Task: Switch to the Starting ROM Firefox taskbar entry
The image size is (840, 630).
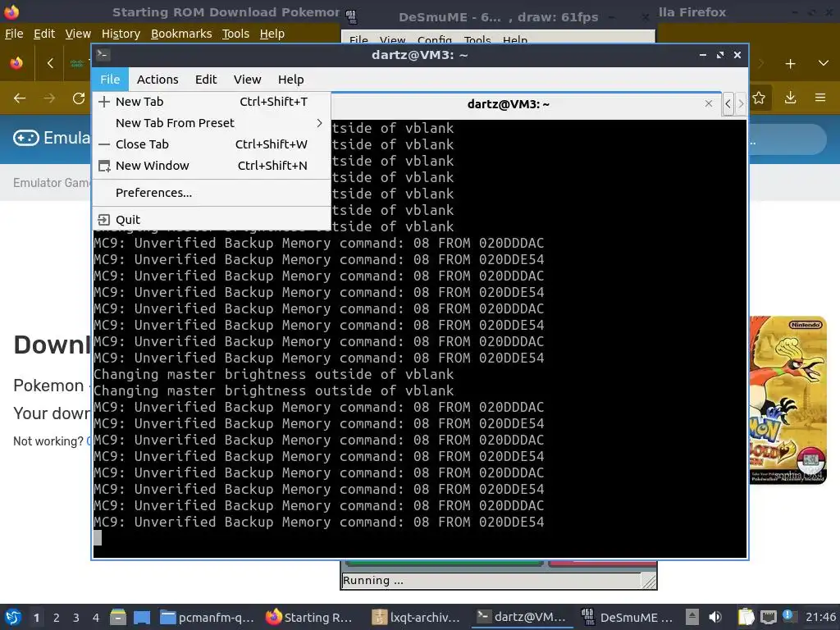Action: pos(311,617)
